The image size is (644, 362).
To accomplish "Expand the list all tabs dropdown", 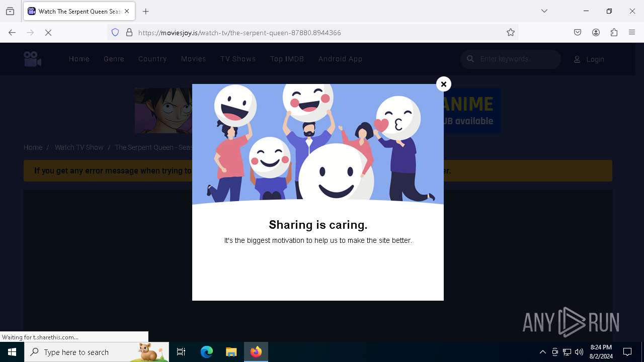I will pos(544,11).
